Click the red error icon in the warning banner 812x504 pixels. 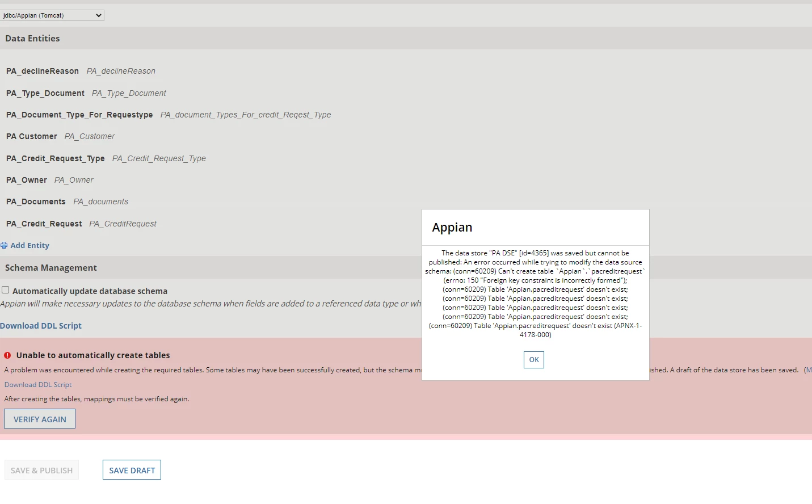click(x=7, y=355)
